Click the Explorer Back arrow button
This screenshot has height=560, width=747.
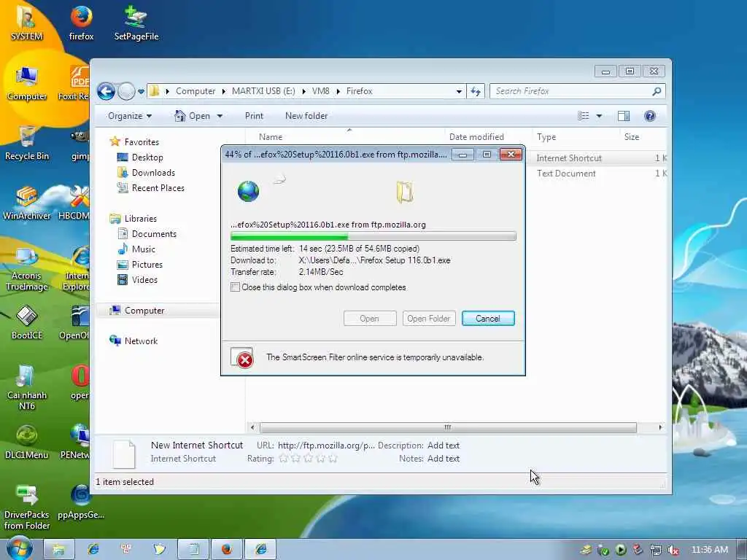106,91
